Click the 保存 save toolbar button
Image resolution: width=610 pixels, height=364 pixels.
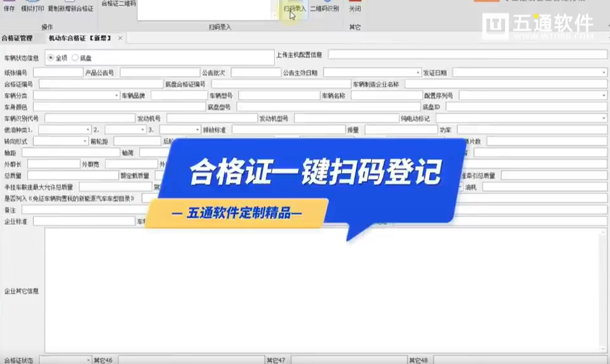pyautogui.click(x=9, y=6)
